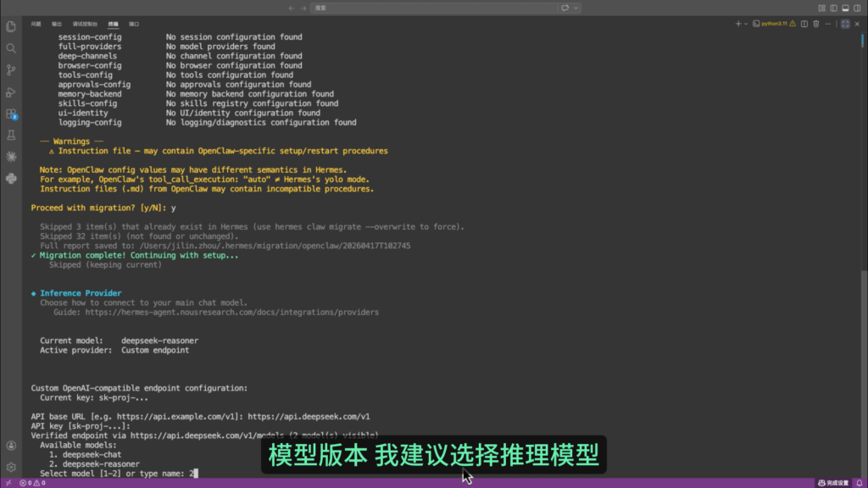Open the Extensions view with badge
Viewport: 868px width, 488px height.
11,114
